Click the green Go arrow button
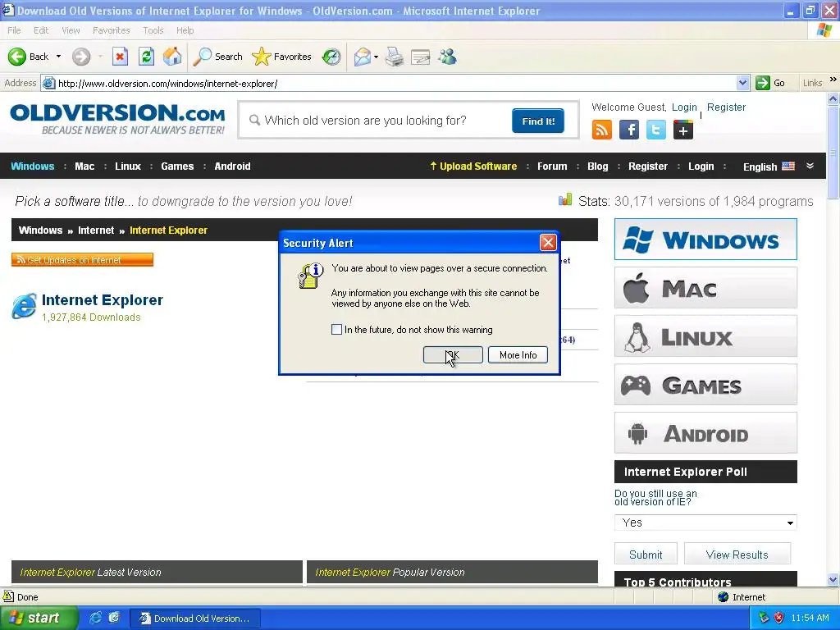The image size is (840, 630). pos(762,83)
